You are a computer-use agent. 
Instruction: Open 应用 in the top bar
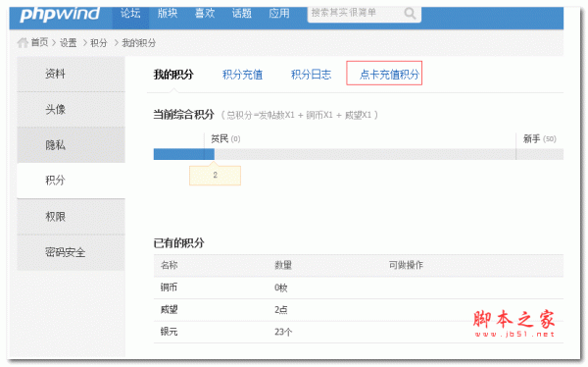coord(279,14)
